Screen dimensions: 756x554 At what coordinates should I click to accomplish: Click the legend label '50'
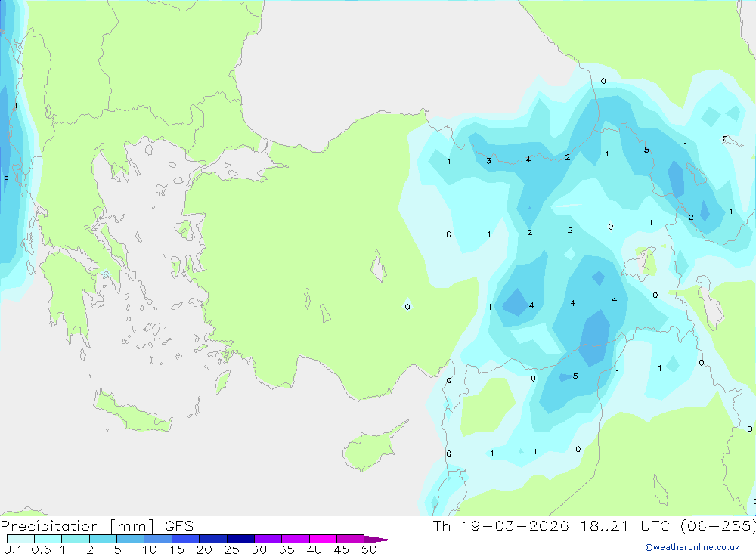click(x=369, y=549)
